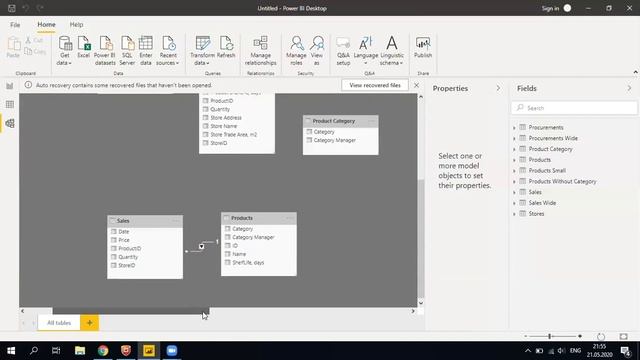Image resolution: width=640 pixels, height=360 pixels.
Task: Expand Products Without Category in Fields
Action: pyautogui.click(x=514, y=182)
